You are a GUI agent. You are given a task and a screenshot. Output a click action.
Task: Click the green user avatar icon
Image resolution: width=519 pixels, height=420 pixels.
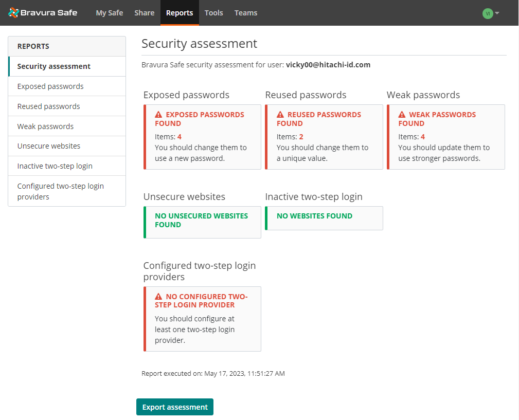click(488, 13)
